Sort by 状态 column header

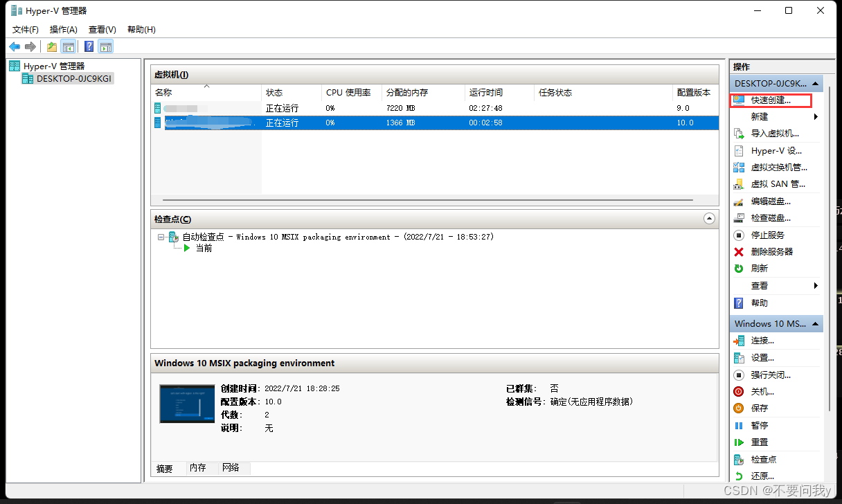click(292, 92)
